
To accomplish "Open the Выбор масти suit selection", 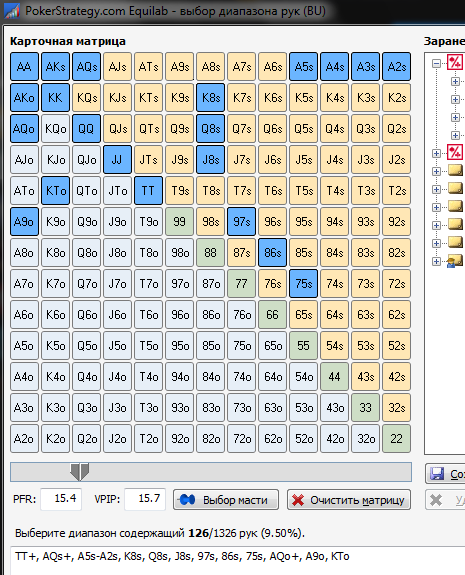I will pos(226,500).
